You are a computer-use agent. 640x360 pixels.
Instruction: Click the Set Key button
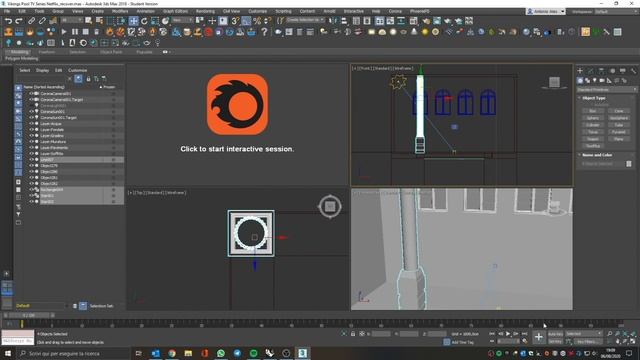click(x=555, y=341)
